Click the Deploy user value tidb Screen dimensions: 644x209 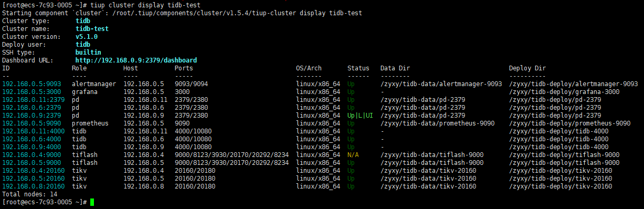click(x=83, y=45)
